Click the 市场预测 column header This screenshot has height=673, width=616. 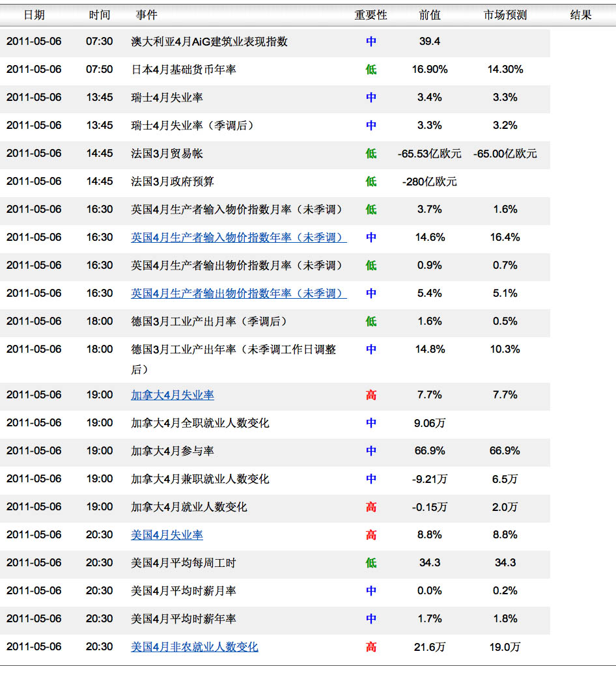505,15
